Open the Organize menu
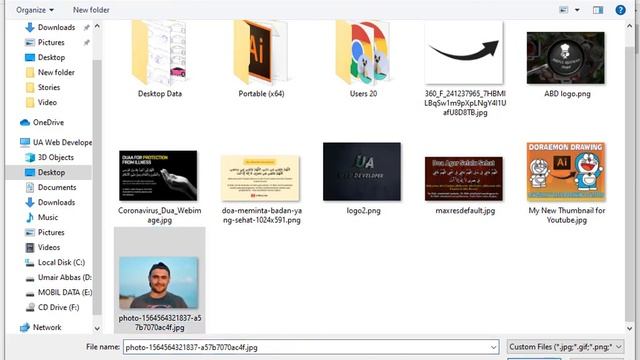The width and height of the screenshot is (640, 360). click(35, 10)
